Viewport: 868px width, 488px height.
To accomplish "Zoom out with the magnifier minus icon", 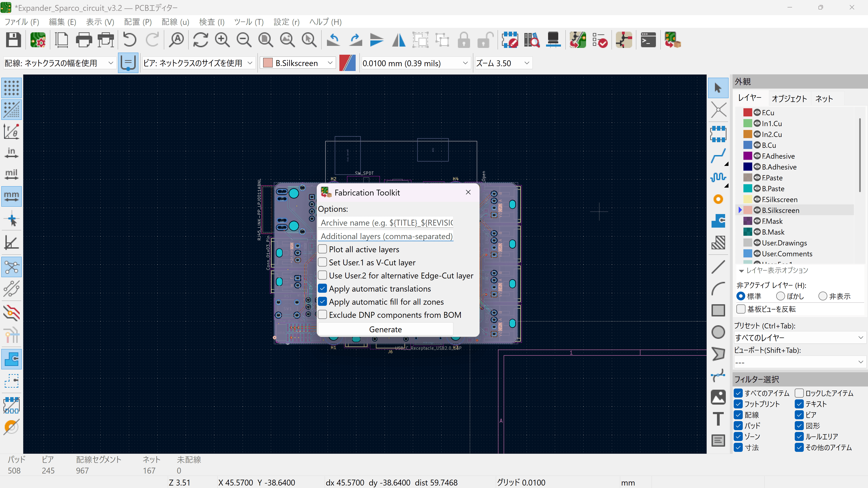I will coord(244,40).
